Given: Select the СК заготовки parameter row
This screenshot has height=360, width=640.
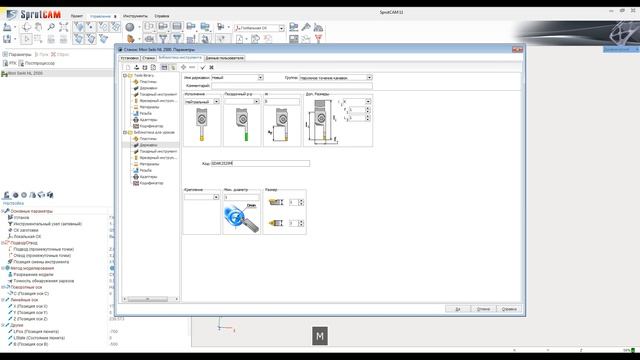Looking at the screenshot, I should pyautogui.click(x=26, y=230).
